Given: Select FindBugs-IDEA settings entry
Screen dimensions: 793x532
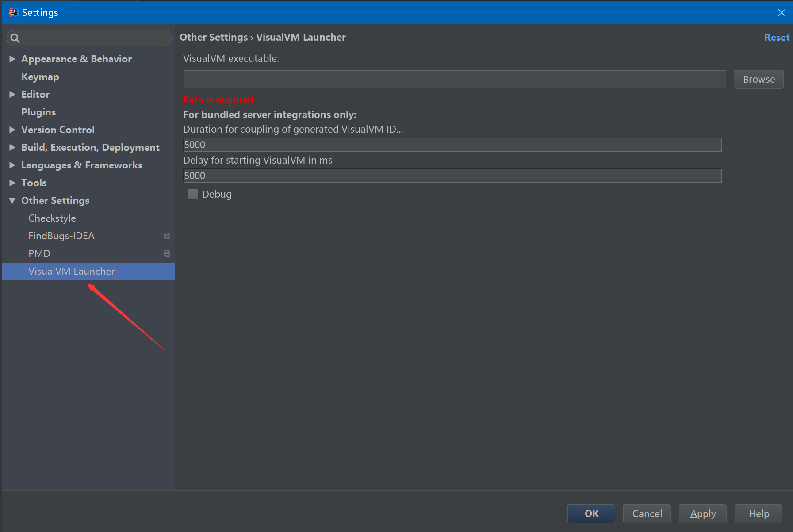Looking at the screenshot, I should coord(61,236).
